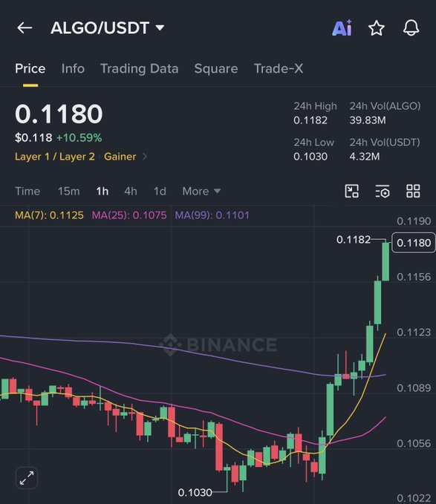Go back using the left arrow

coord(25,28)
